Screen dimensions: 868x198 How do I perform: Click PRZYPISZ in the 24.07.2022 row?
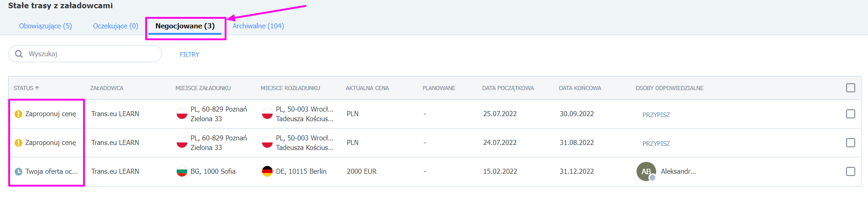[656, 144]
